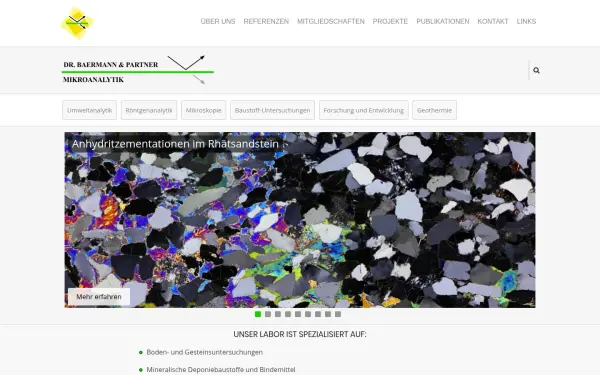The height and width of the screenshot is (375, 600).
Task: Click the Rhätsandstein thin-section slide image
Action: click(300, 220)
